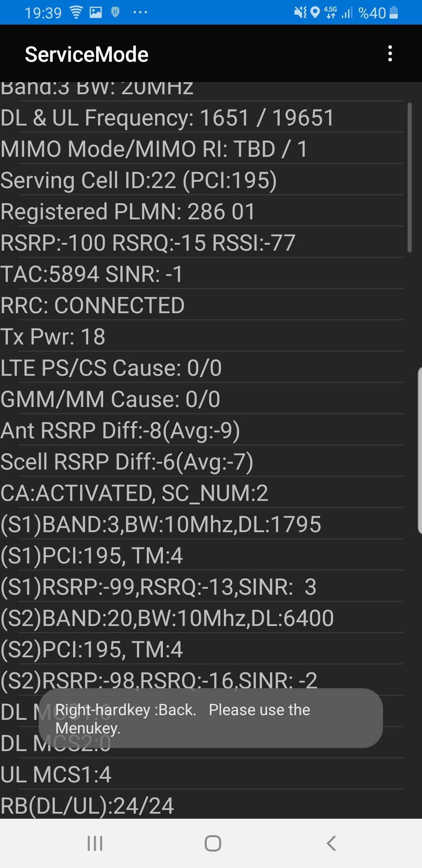Select the (S2)BAND:20,BW:10Mhz,DL:6400 row
Viewport: 422px width, 868px height.
202,617
